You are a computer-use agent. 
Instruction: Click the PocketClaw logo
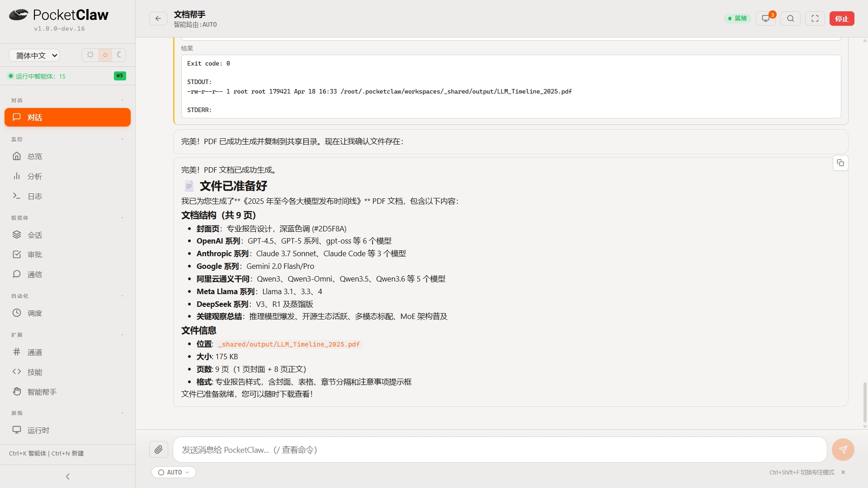point(59,15)
